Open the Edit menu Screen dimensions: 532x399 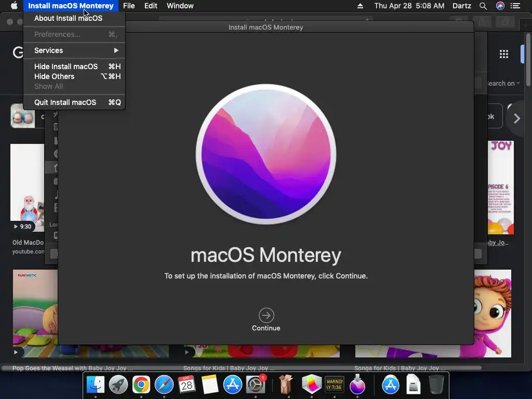pyautogui.click(x=151, y=6)
